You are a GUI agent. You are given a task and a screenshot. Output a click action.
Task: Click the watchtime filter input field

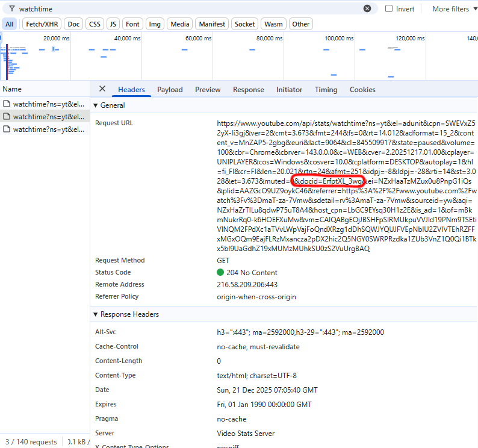[189, 9]
